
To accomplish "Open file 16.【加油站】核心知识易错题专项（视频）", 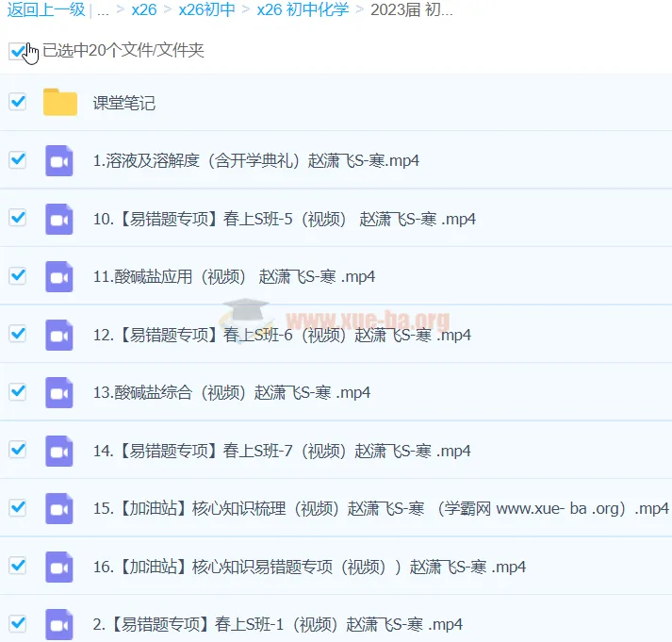I will (309, 567).
